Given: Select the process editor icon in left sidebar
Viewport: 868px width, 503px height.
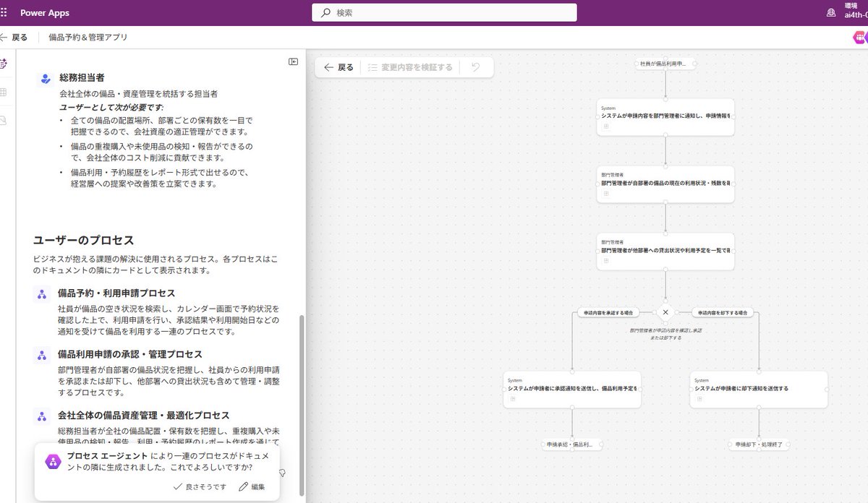Looking at the screenshot, I should coord(4,62).
